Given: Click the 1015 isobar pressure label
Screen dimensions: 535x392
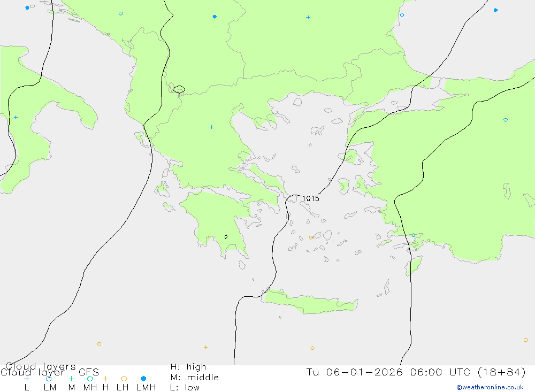Looking at the screenshot, I should click(311, 198).
